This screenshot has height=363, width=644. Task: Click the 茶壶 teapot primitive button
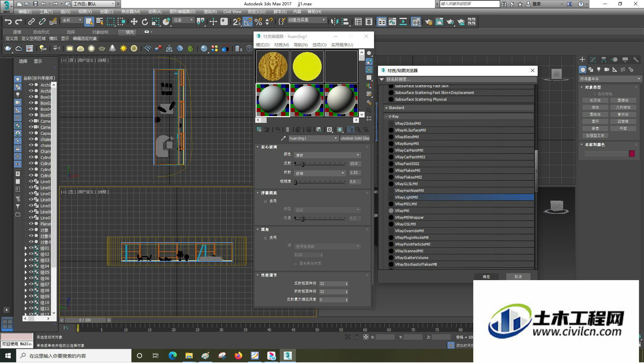[x=595, y=128]
